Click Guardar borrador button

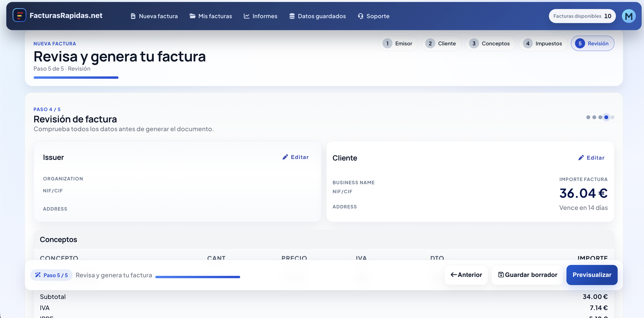click(527, 275)
